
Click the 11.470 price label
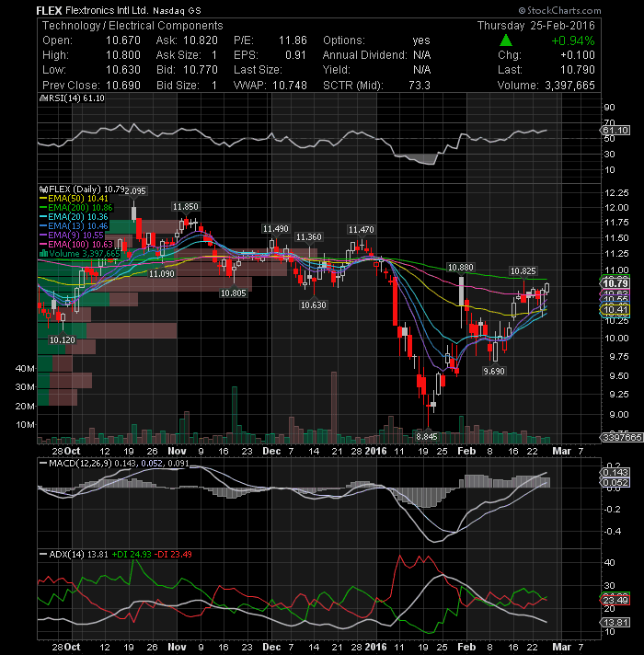(362, 230)
